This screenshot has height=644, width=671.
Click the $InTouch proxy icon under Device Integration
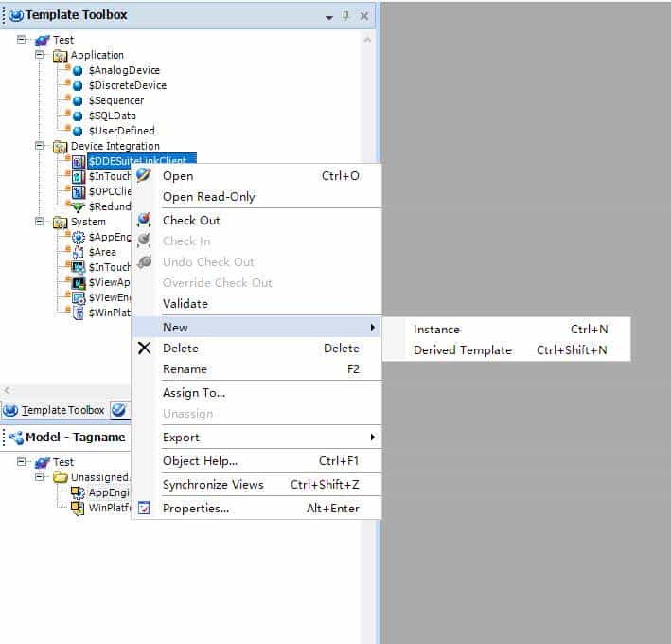coord(79,176)
